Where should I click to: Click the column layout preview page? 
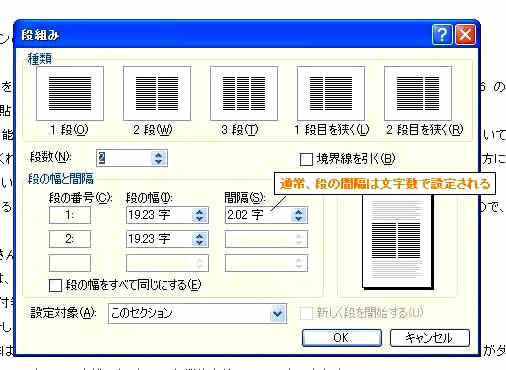[397, 242]
